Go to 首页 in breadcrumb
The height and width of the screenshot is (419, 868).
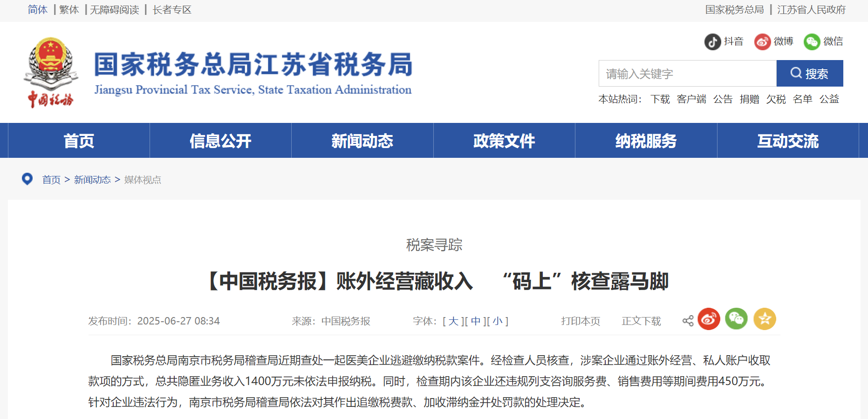click(51, 180)
